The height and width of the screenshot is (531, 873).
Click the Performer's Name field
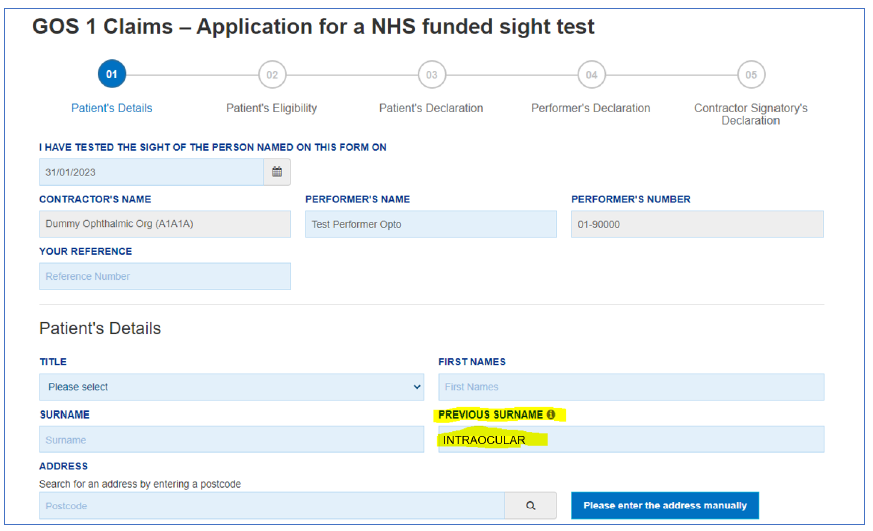(431, 224)
